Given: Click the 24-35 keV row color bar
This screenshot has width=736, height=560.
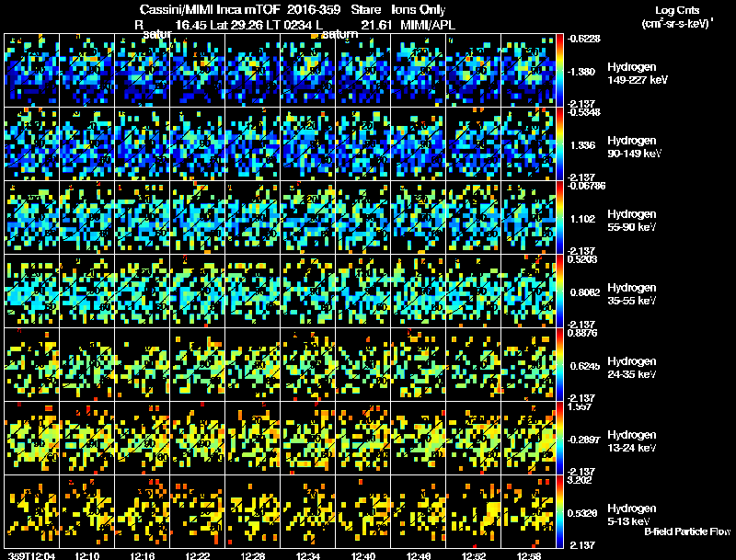Looking at the screenshot, I should click(560, 365).
